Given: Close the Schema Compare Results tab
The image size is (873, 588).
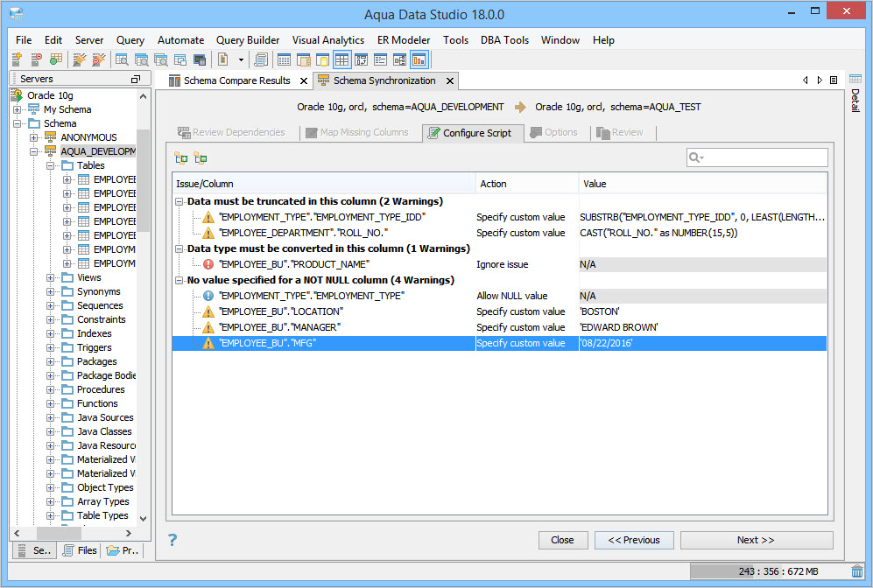Looking at the screenshot, I should click(x=304, y=81).
